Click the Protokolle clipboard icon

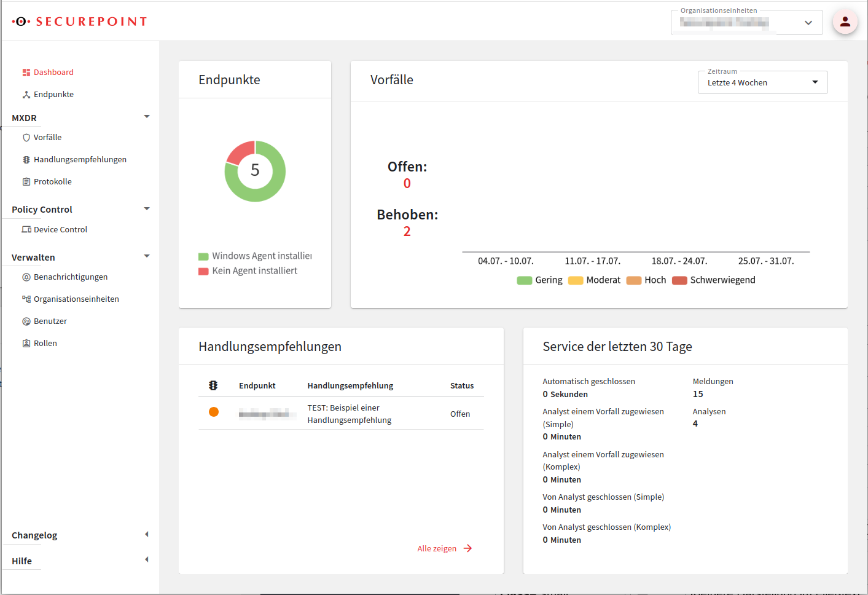click(x=26, y=182)
